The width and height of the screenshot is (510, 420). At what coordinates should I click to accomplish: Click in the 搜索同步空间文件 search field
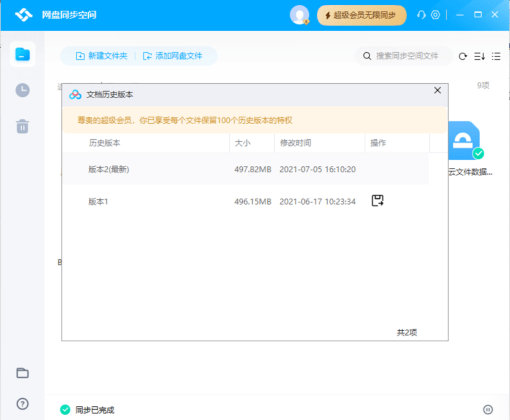click(x=407, y=56)
